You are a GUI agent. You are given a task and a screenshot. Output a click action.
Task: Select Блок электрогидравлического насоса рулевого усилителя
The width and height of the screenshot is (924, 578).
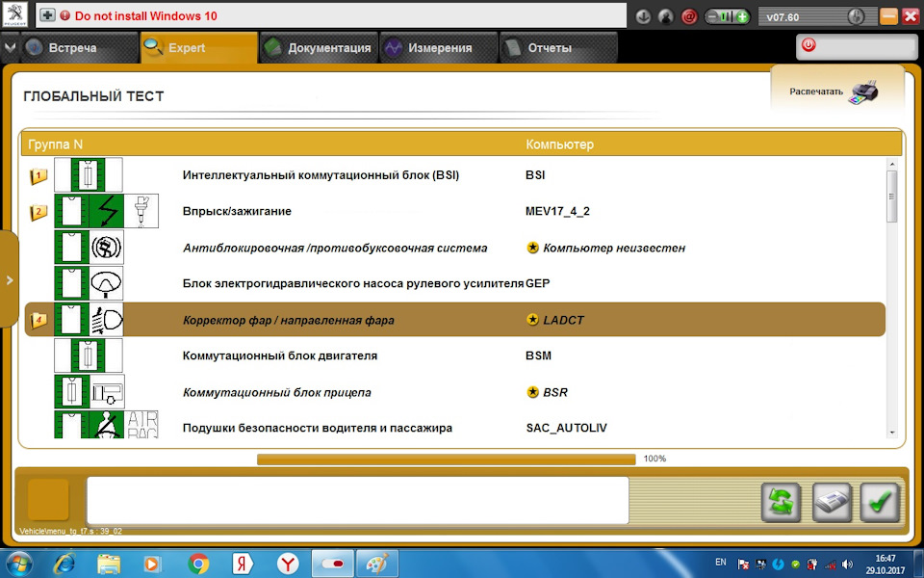click(454, 283)
